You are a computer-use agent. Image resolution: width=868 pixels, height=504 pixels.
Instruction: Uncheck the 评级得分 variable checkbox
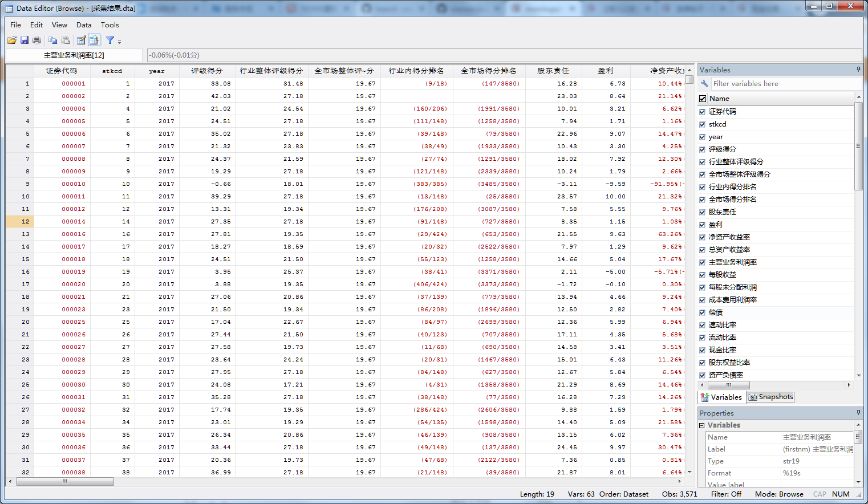tap(703, 149)
